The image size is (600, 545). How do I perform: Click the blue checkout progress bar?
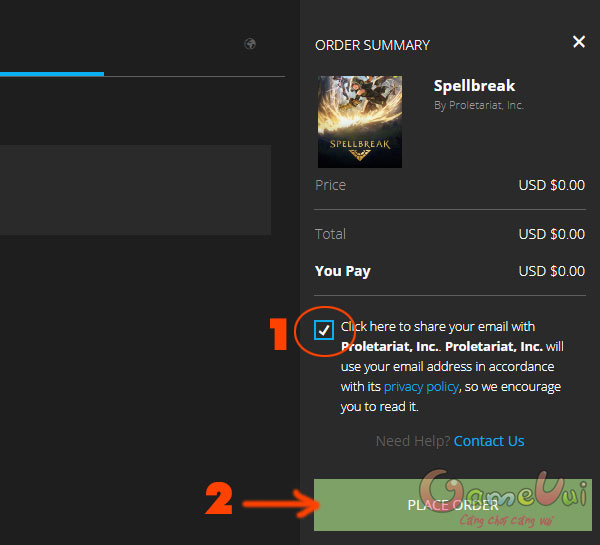(51, 73)
